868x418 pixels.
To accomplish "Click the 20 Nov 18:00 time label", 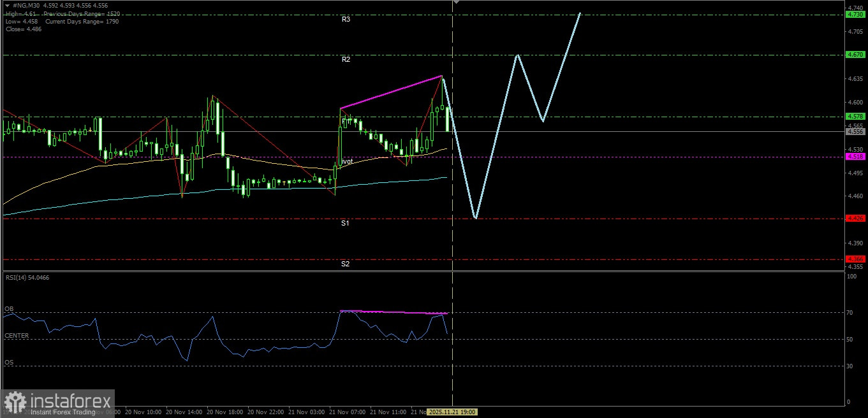I will tap(226, 412).
